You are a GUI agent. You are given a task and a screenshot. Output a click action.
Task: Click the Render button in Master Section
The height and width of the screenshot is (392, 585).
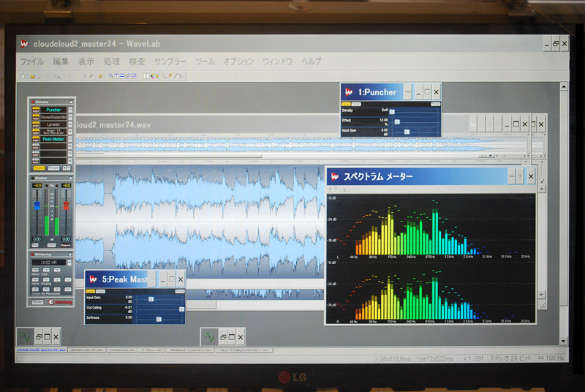(x=38, y=302)
